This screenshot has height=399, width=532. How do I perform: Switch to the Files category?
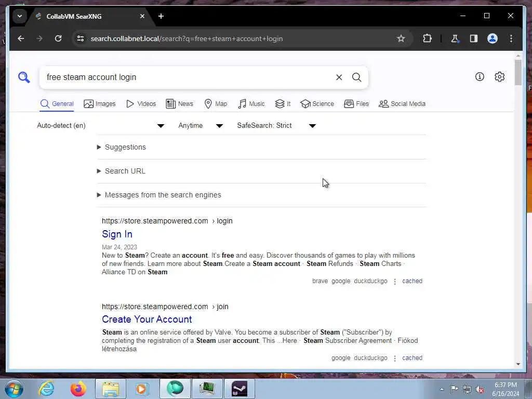356,104
